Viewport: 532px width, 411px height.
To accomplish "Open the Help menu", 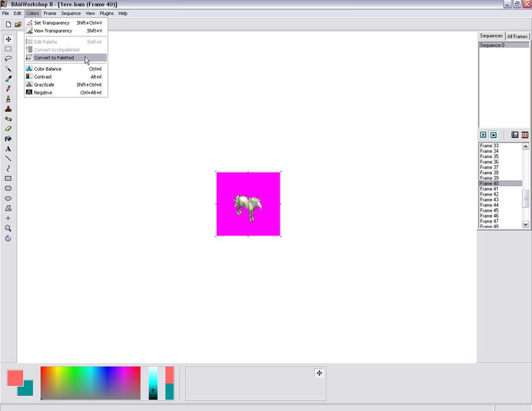I will [123, 13].
